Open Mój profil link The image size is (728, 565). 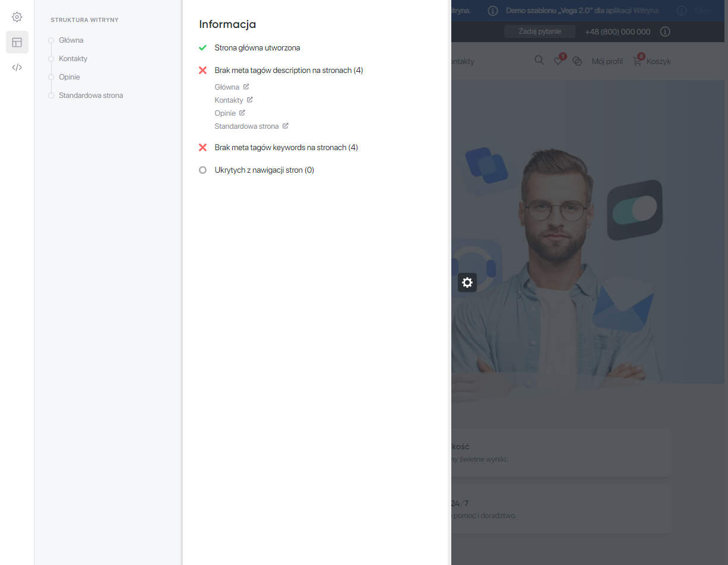607,61
